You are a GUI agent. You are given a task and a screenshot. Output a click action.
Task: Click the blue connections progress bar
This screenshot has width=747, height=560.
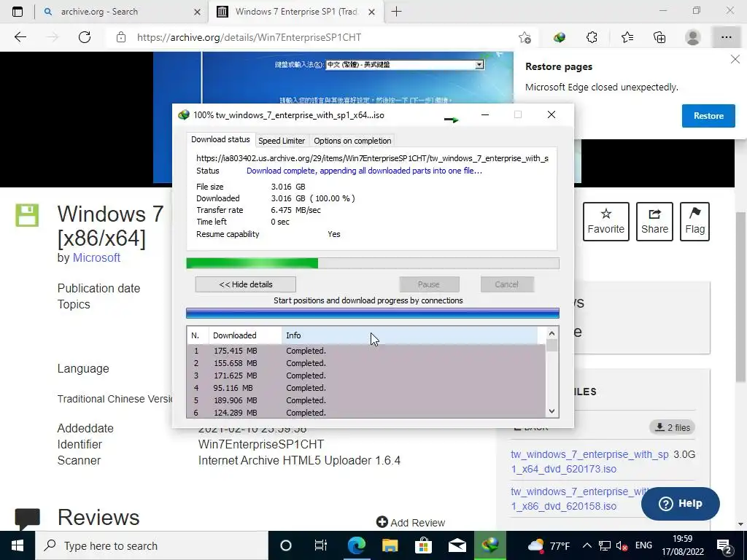(x=373, y=313)
